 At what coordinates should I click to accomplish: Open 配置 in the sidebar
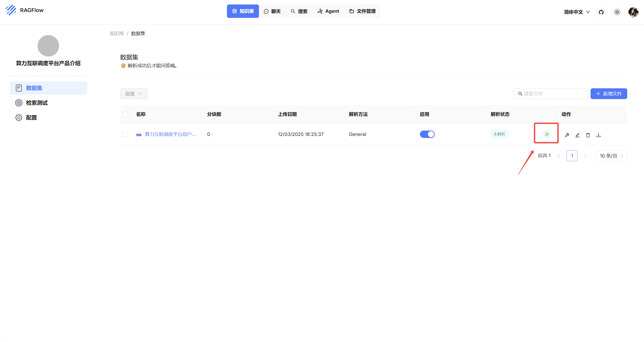click(48, 118)
